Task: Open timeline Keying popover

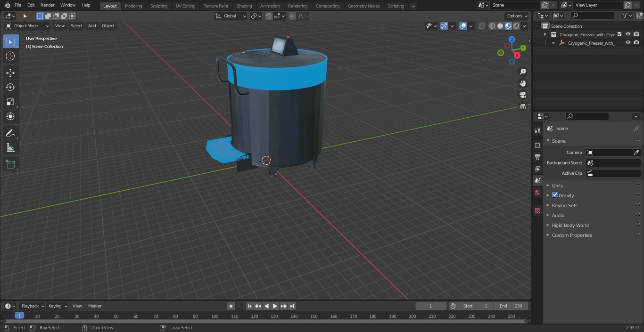Action: (58, 306)
